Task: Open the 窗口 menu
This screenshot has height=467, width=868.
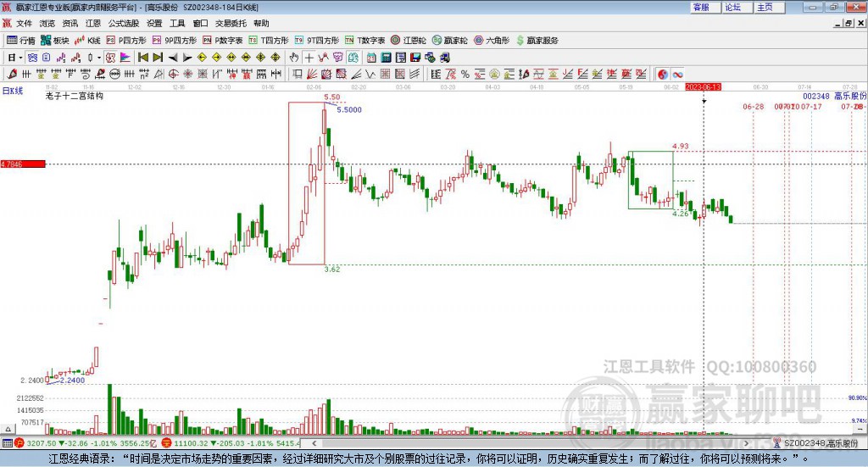Action: point(200,23)
